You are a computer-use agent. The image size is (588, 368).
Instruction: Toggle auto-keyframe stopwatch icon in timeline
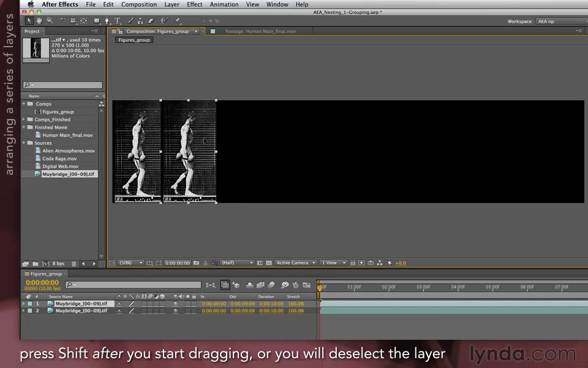295,285
